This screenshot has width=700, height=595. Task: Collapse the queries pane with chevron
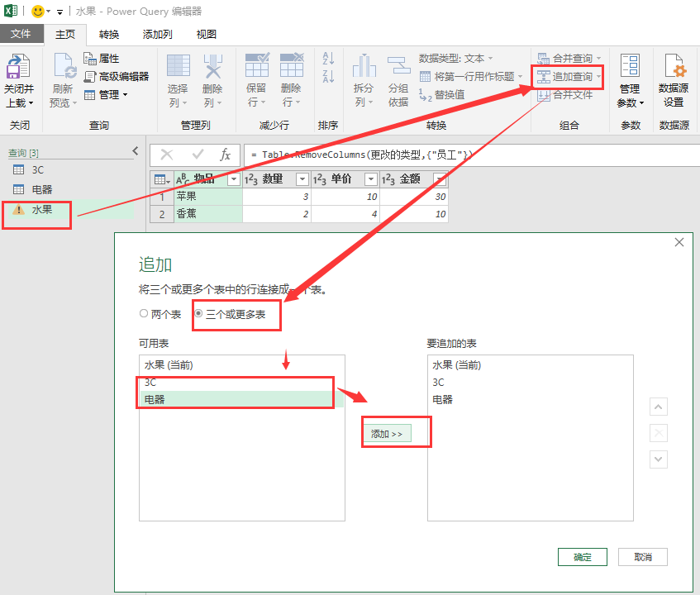pyautogui.click(x=136, y=151)
